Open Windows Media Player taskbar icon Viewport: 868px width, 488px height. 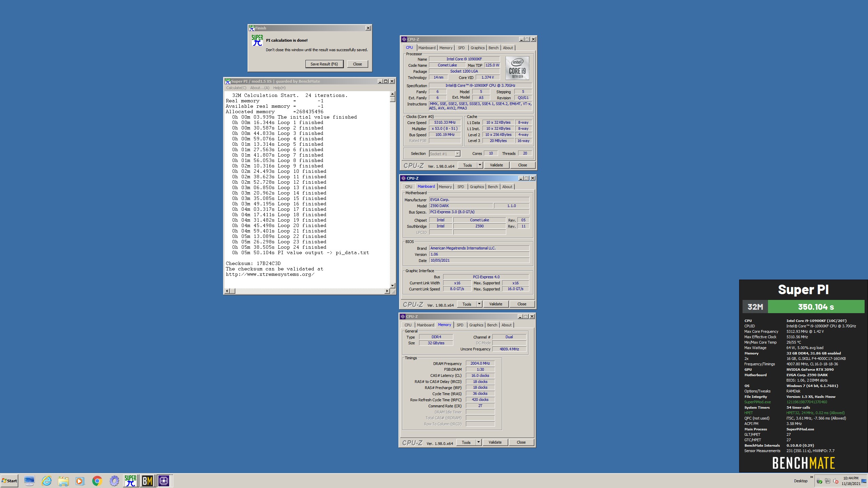tap(80, 481)
